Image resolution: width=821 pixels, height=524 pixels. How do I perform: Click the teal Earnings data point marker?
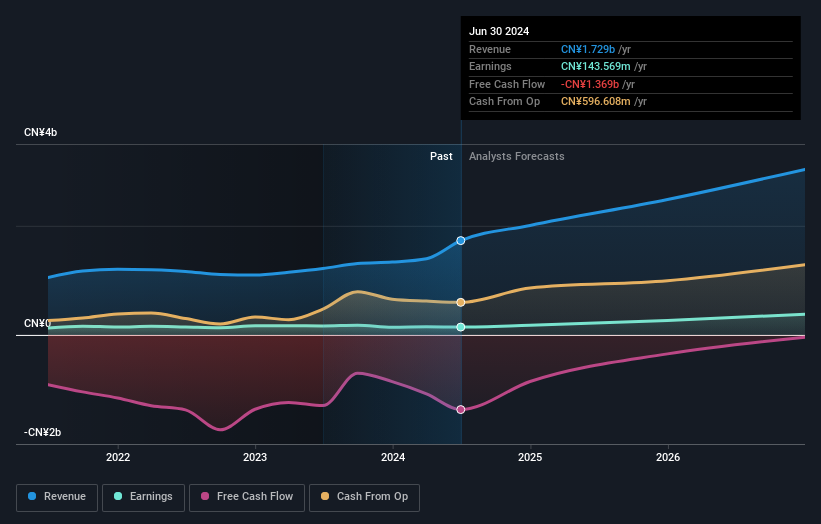pyautogui.click(x=461, y=327)
